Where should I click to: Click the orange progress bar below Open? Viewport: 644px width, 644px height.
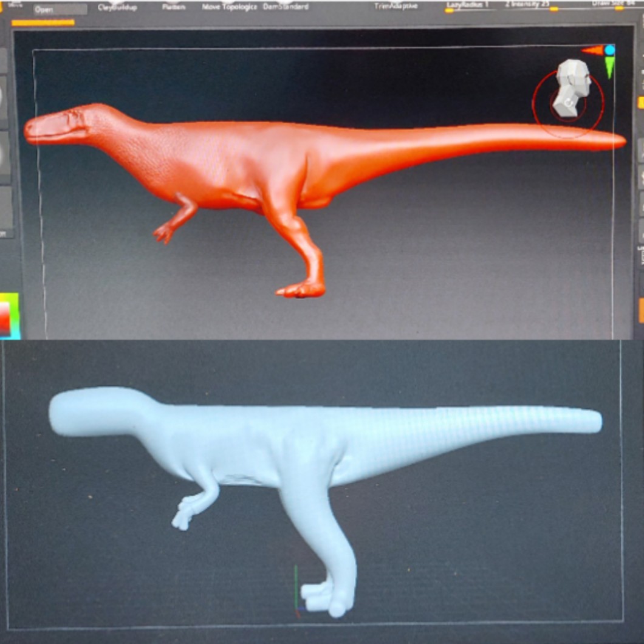click(x=43, y=23)
